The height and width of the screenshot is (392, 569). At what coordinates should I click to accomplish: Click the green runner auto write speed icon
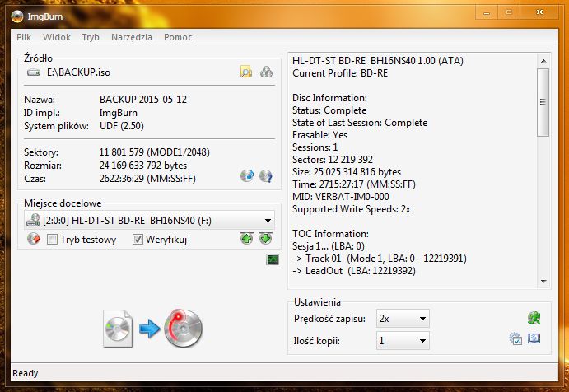click(534, 318)
